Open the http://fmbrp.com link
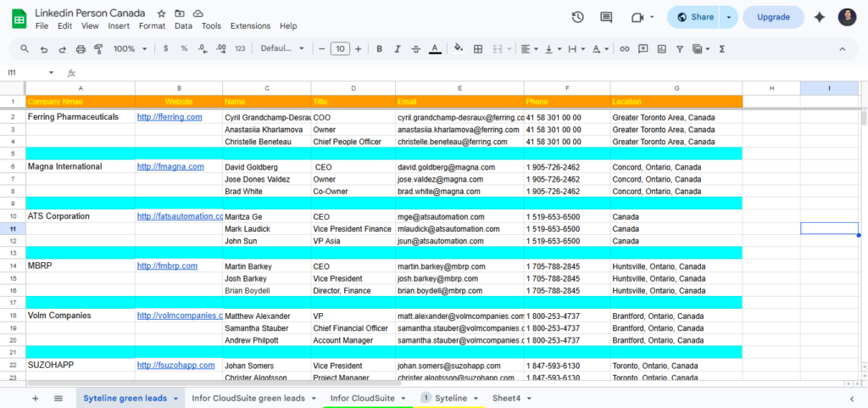This screenshot has width=868, height=408. (167, 265)
